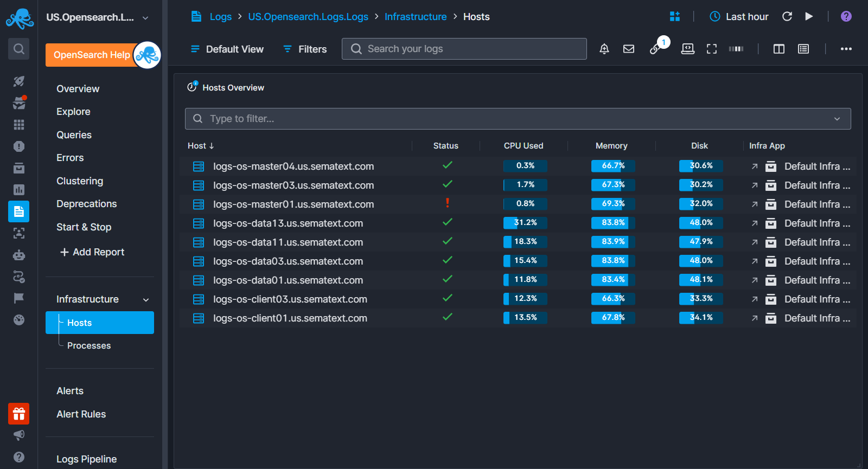
Task: Open the Infra App arrow for logs-os-data13
Action: coord(755,223)
